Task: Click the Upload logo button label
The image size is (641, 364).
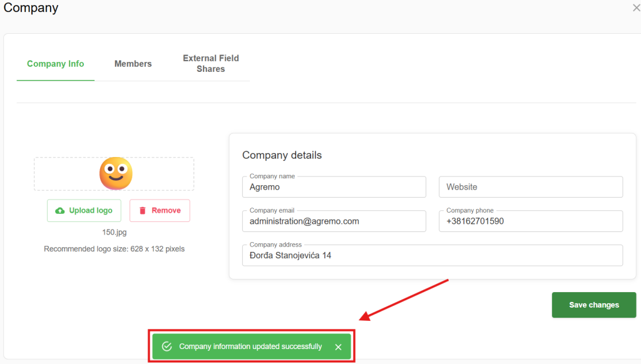Action: (91, 211)
